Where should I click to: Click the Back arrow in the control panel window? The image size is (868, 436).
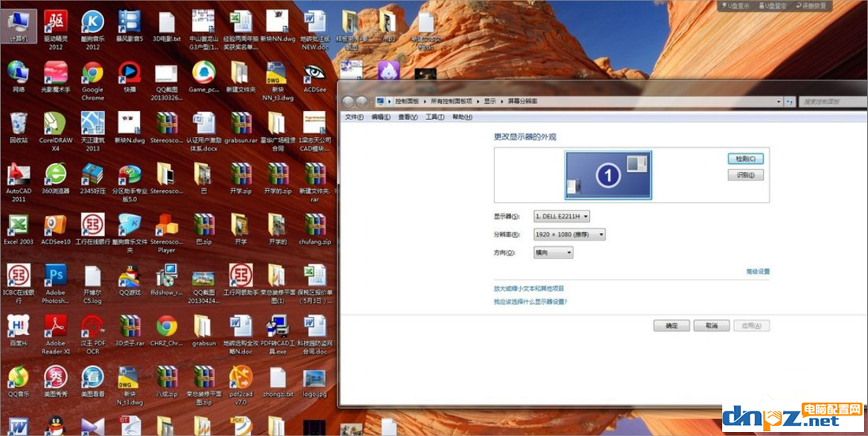point(348,102)
